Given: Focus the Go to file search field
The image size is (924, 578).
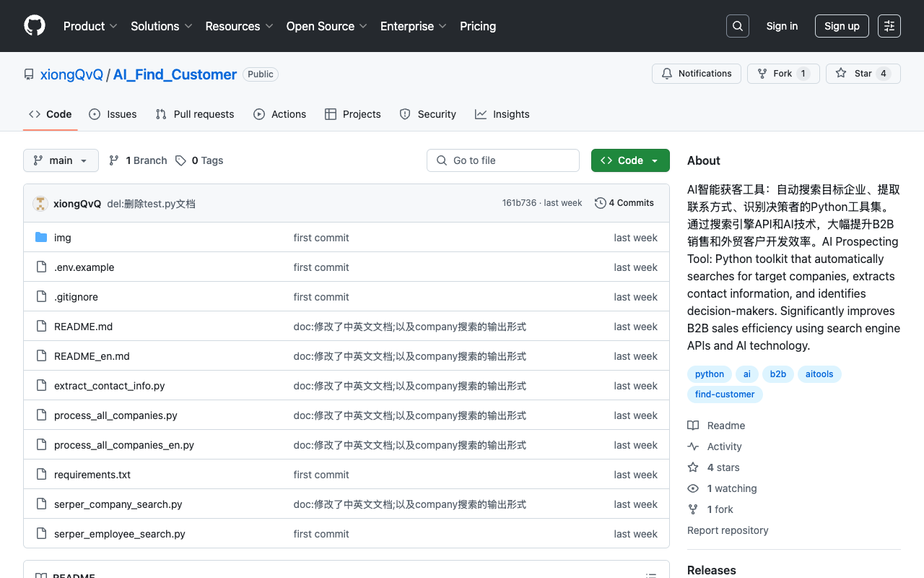Looking at the screenshot, I should pos(503,160).
